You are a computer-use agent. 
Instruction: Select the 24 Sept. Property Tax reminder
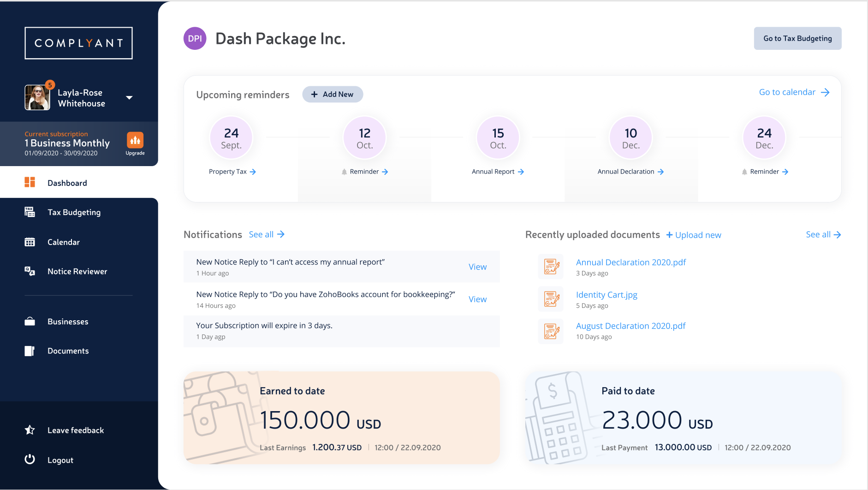(x=232, y=138)
